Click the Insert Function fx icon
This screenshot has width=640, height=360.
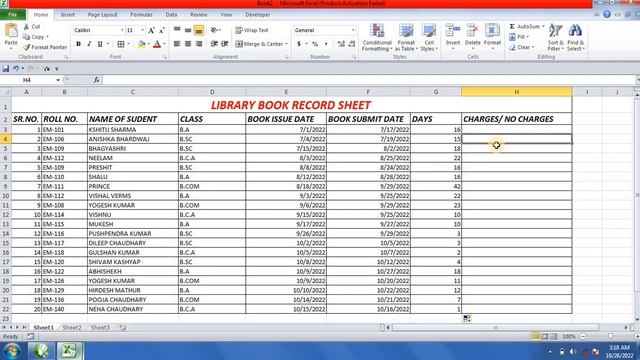pyautogui.click(x=96, y=80)
